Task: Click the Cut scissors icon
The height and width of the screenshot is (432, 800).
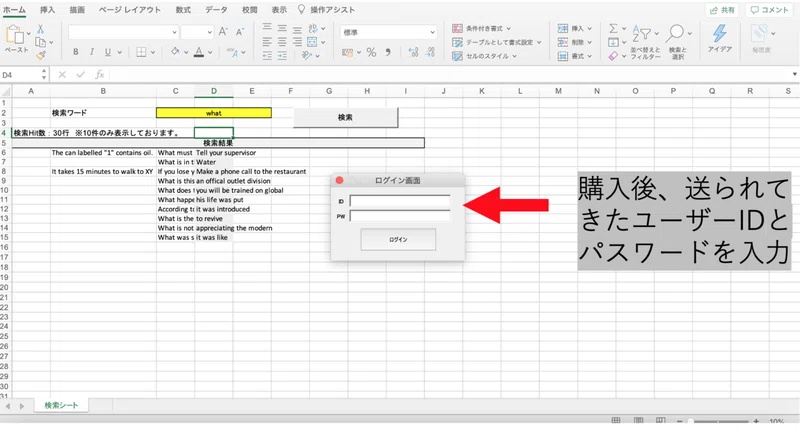Action: coord(40,29)
